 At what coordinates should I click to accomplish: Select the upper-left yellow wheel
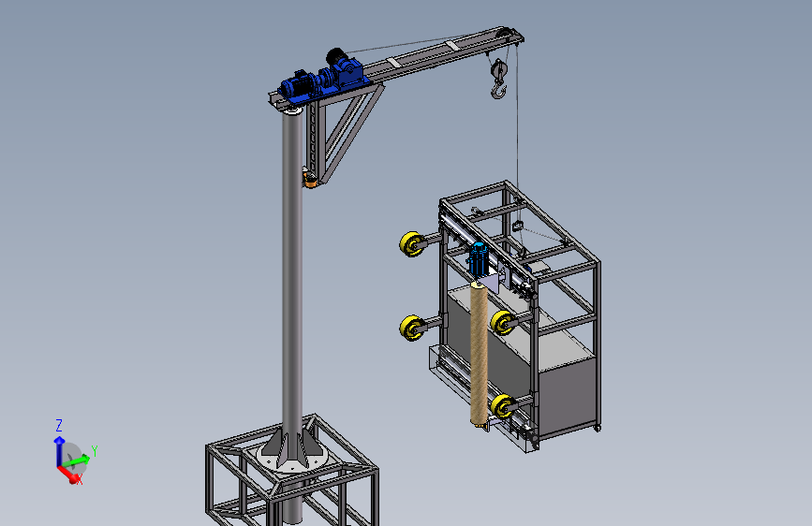[412, 243]
